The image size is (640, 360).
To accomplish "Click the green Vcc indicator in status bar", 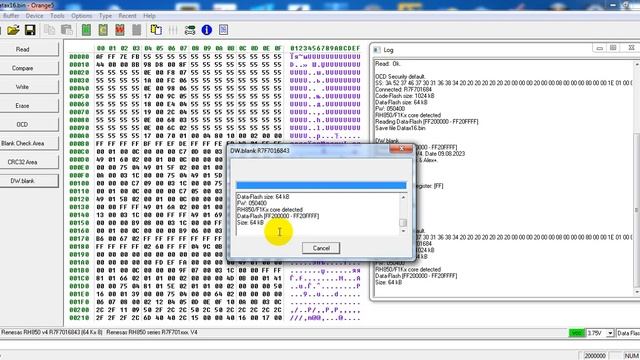I will point(577,333).
